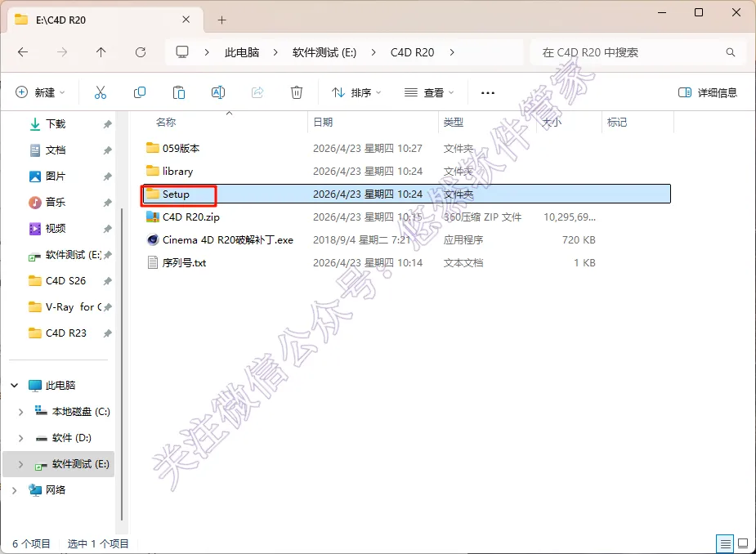Select the Setup folder name
Image resolution: width=756 pixels, height=554 pixels.
176,194
